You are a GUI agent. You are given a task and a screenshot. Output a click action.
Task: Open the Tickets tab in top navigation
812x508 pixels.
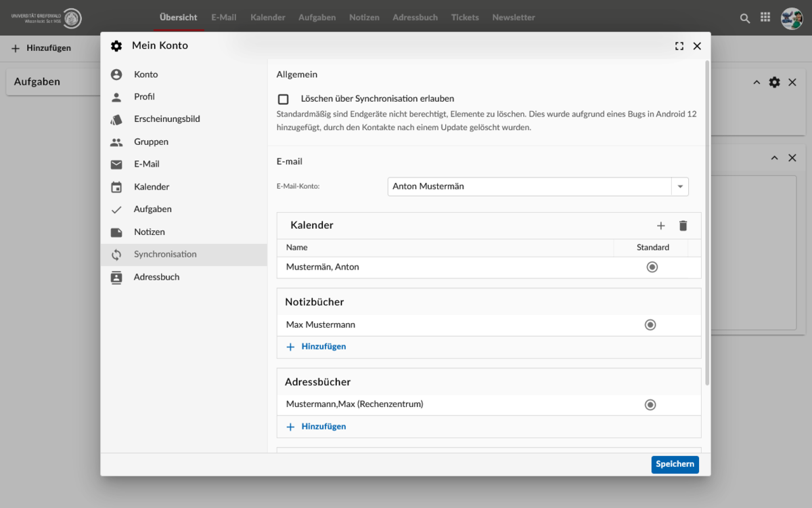[x=465, y=18]
